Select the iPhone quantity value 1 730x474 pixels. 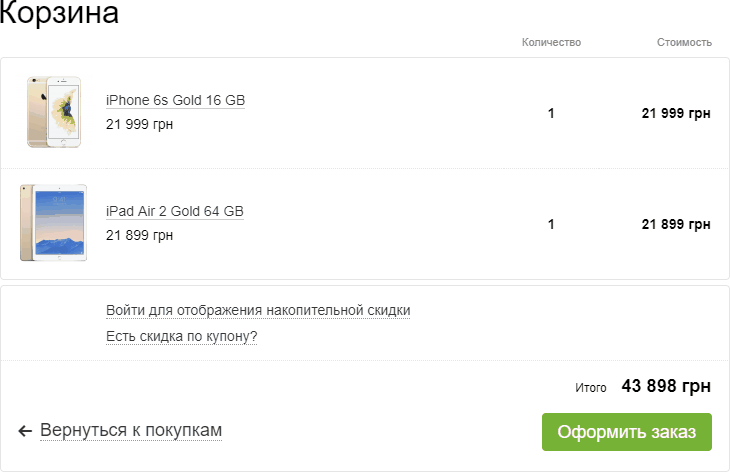point(551,113)
